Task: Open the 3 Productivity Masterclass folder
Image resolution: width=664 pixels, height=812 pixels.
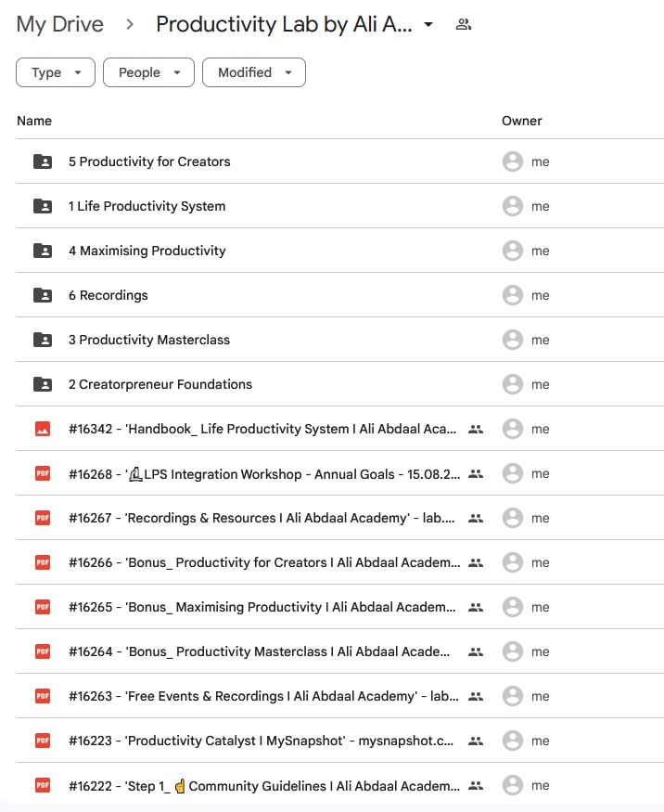Action: pyautogui.click(x=148, y=340)
